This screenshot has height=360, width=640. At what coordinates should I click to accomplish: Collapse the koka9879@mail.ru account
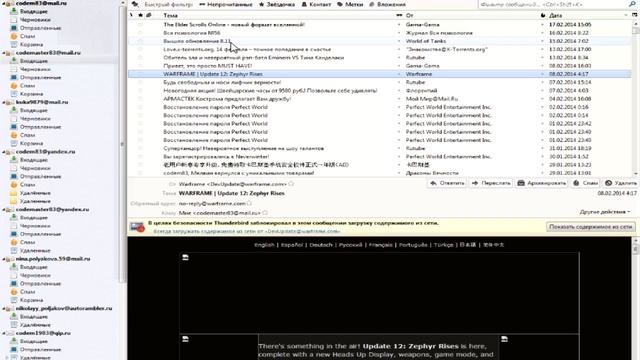point(4,102)
